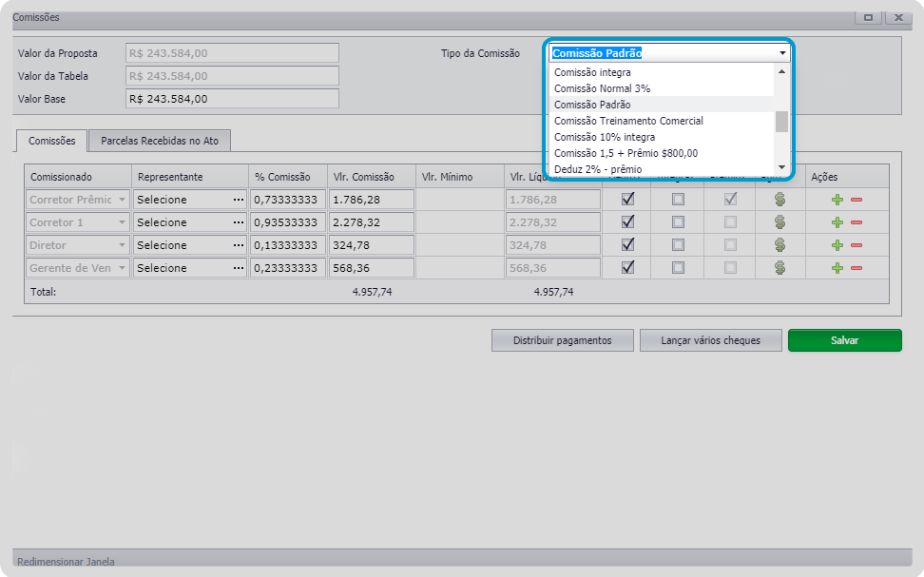The image size is (924, 577).
Task: Click Redimensionar Janela in the status bar
Action: pyautogui.click(x=66, y=562)
